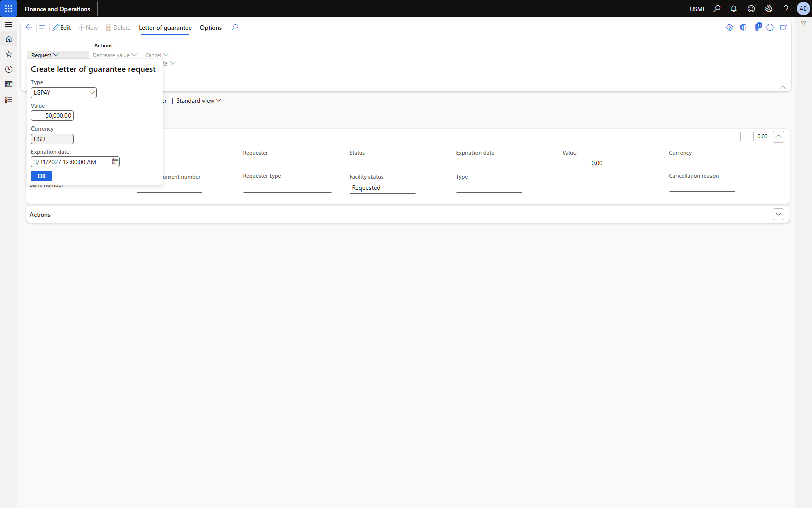This screenshot has height=508, width=812.
Task: Open AD user account avatar
Action: pos(803,9)
